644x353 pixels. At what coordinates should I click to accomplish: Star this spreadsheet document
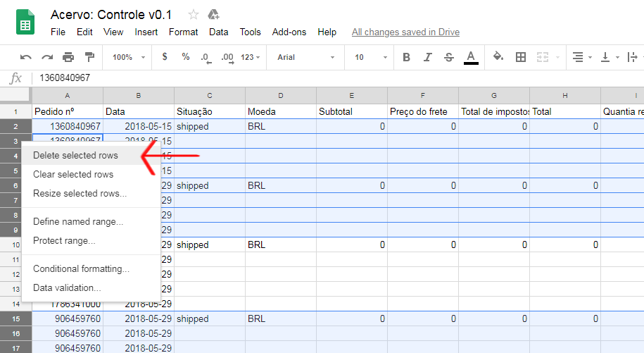[194, 15]
